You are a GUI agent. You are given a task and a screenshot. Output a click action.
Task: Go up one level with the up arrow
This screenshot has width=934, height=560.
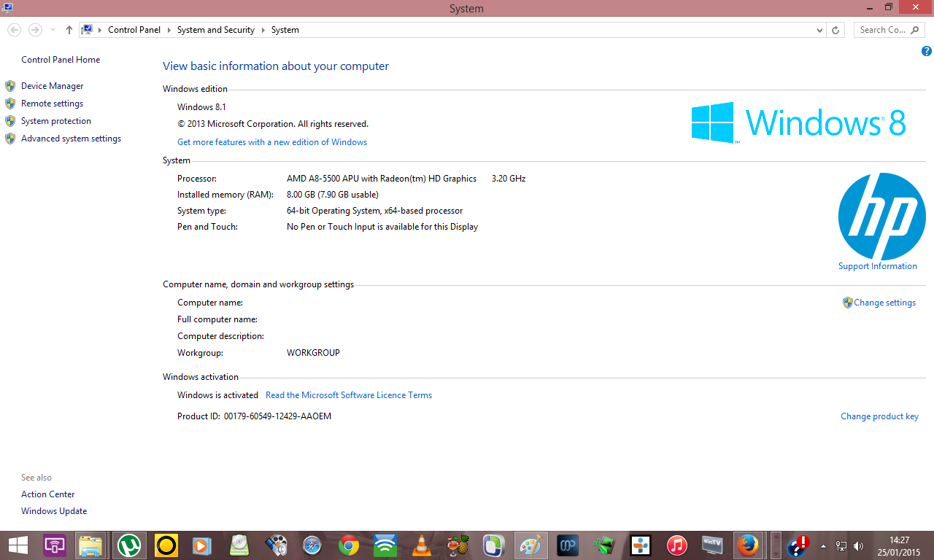pyautogui.click(x=69, y=30)
